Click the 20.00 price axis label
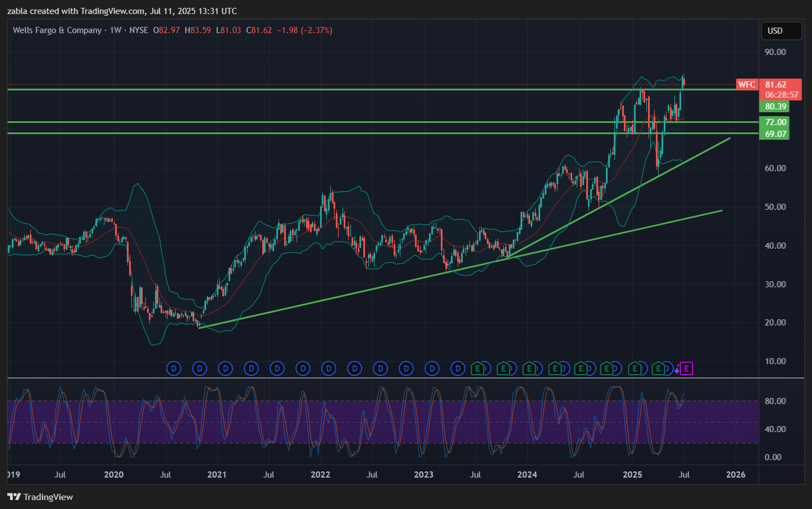This screenshot has height=509, width=812. pos(775,323)
